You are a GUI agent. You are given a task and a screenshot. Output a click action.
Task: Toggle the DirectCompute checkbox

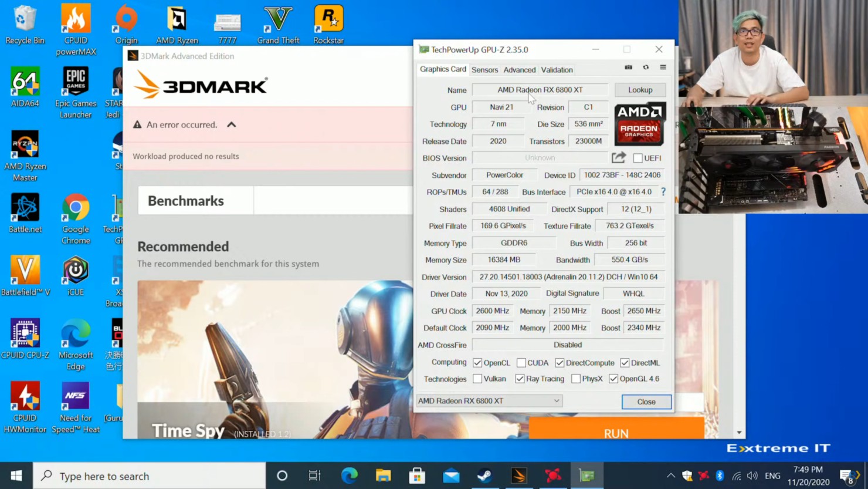pos(560,363)
